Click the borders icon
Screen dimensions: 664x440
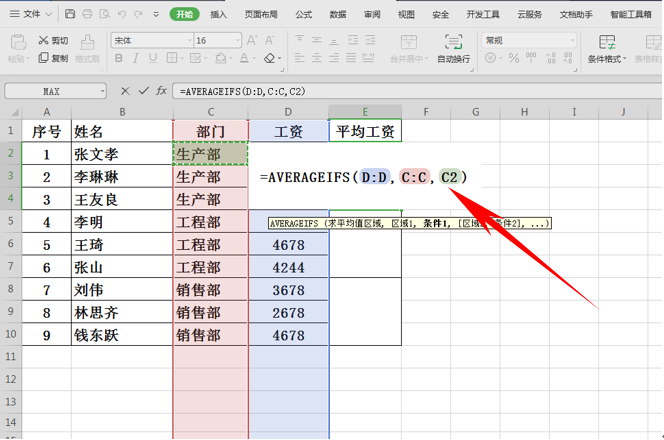(x=172, y=58)
